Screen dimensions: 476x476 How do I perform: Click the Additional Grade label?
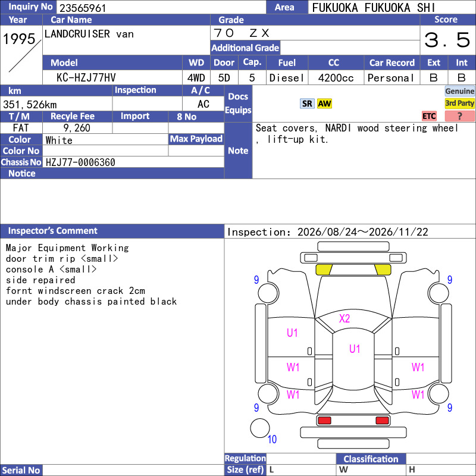245,48
